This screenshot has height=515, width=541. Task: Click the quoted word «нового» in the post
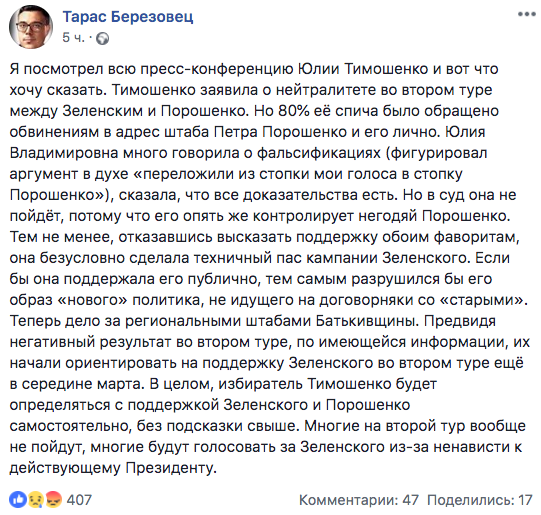pyautogui.click(x=92, y=300)
